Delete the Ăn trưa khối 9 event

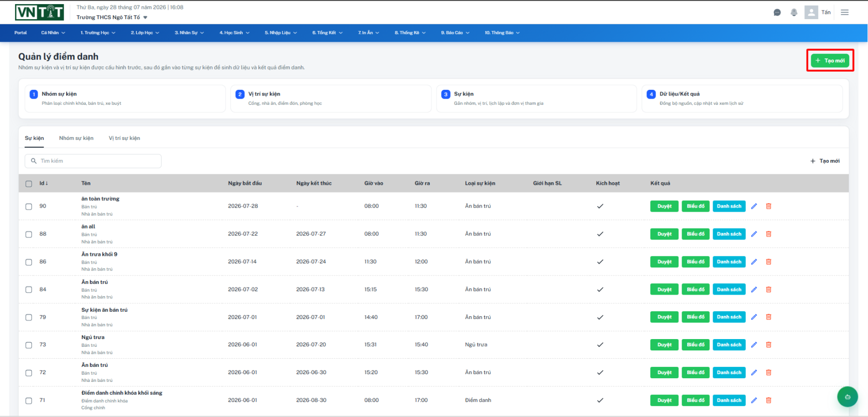coord(768,262)
